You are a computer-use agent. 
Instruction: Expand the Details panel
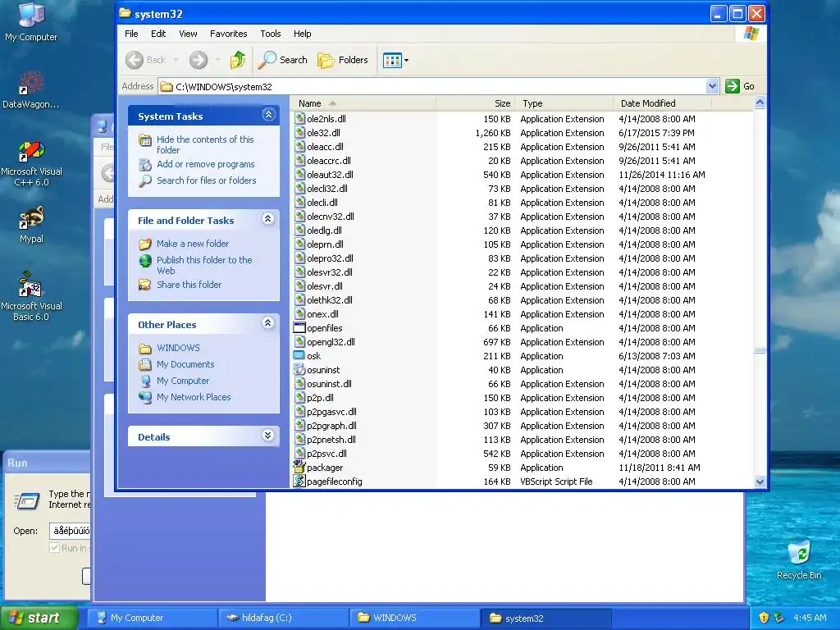pos(268,435)
